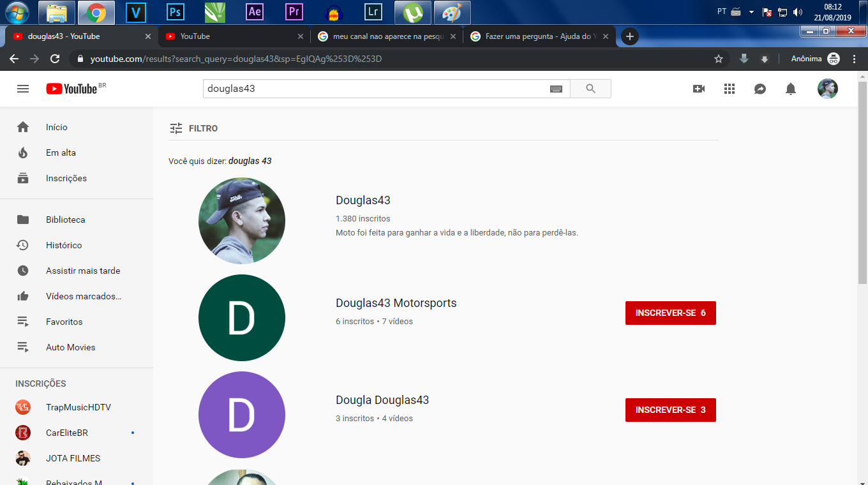Open Windows Start menu orb
The image size is (868, 485).
[17, 12]
